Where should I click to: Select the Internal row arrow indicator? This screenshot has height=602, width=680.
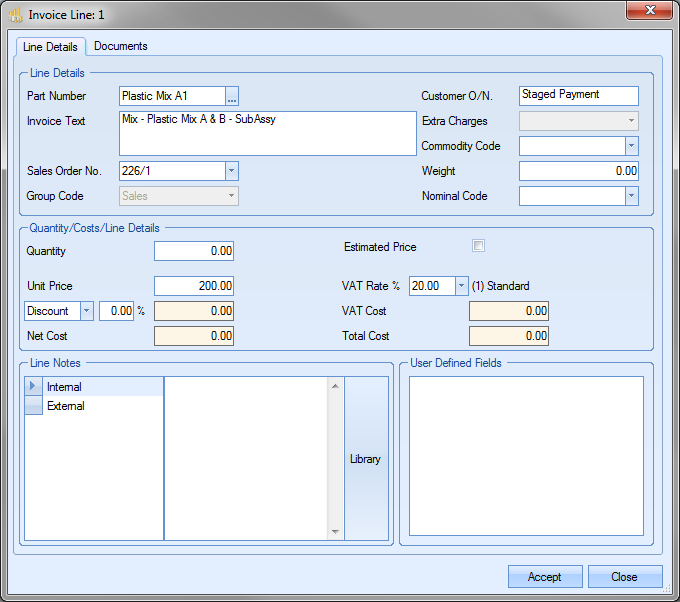click(33, 387)
